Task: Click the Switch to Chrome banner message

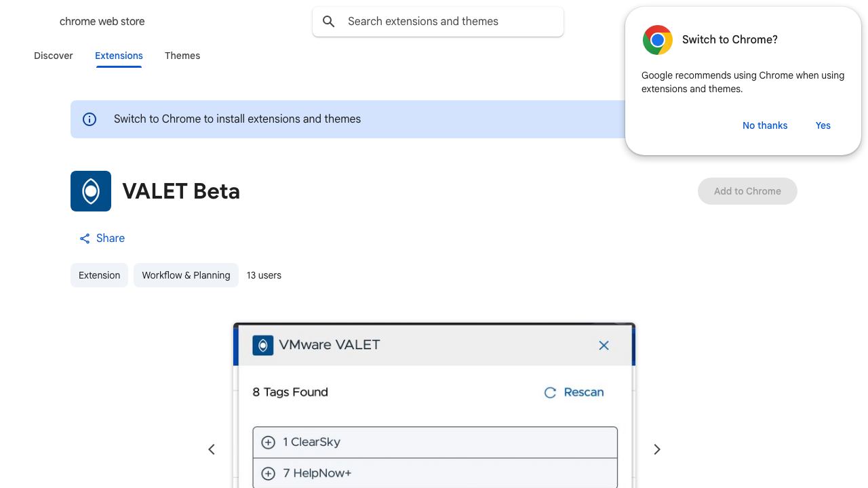Action: [x=237, y=119]
